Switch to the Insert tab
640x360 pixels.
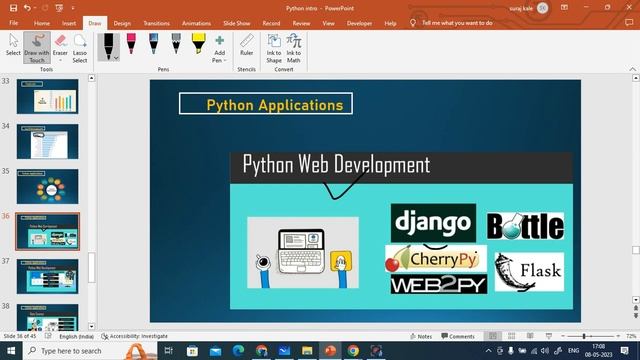coord(69,23)
